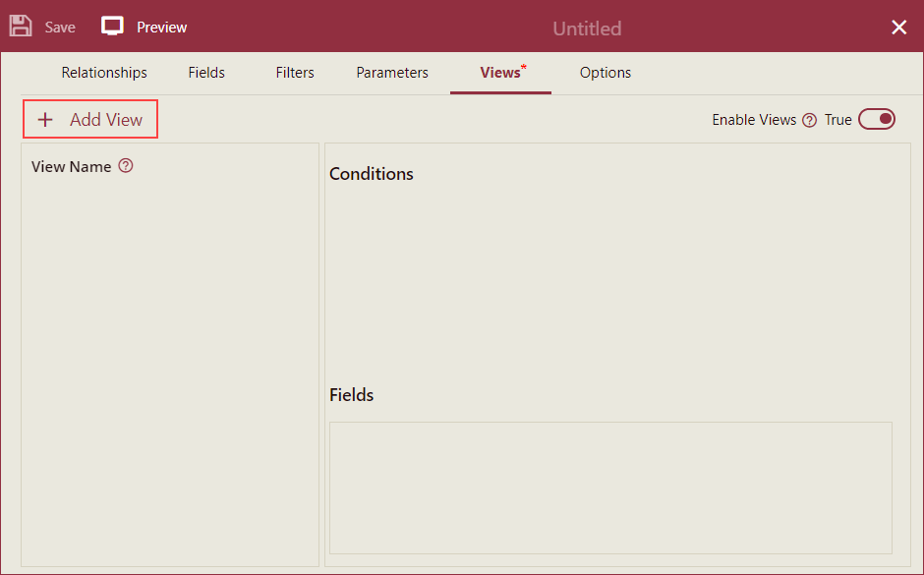
Task: Click the help icon beside View Name
Action: pos(126,166)
